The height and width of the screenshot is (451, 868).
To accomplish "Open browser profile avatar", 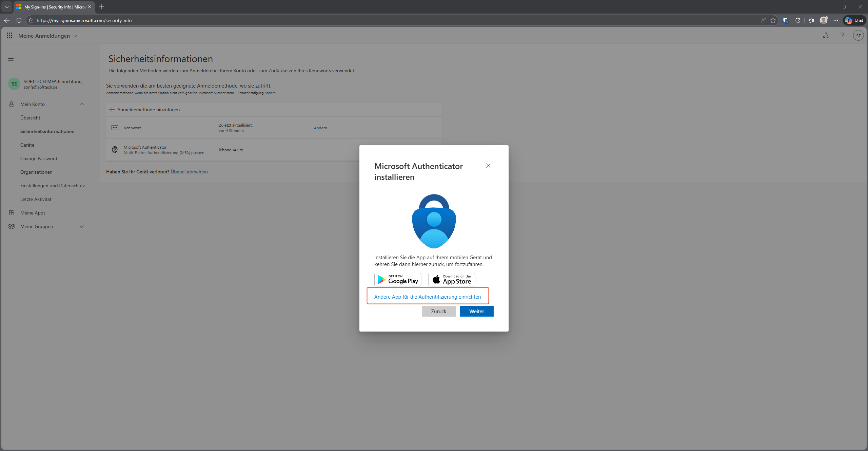I will tap(824, 20).
